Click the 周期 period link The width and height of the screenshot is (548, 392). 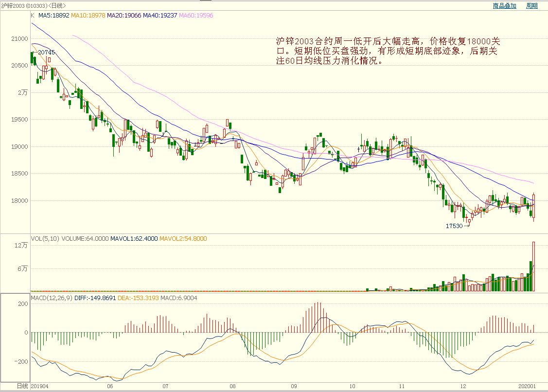pos(531,6)
